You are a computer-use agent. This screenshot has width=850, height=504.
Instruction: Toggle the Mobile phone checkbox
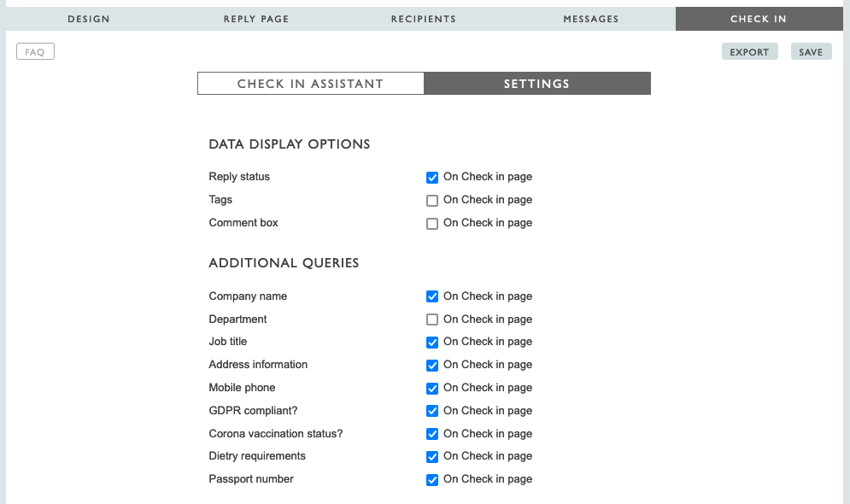[x=432, y=389]
